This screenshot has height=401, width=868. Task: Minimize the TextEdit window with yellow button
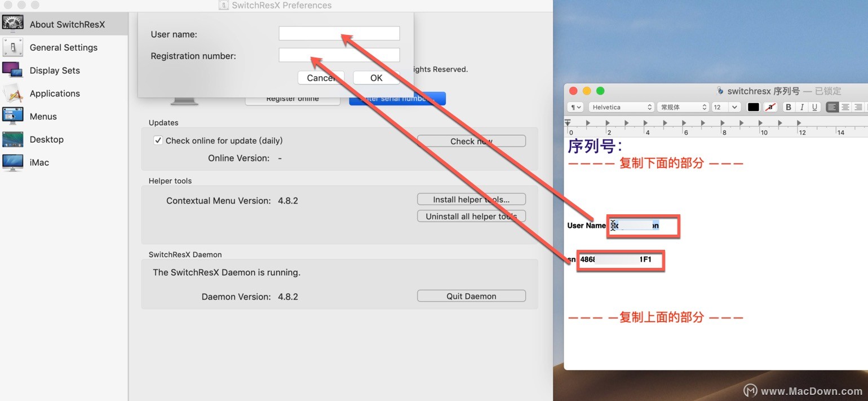click(x=587, y=91)
